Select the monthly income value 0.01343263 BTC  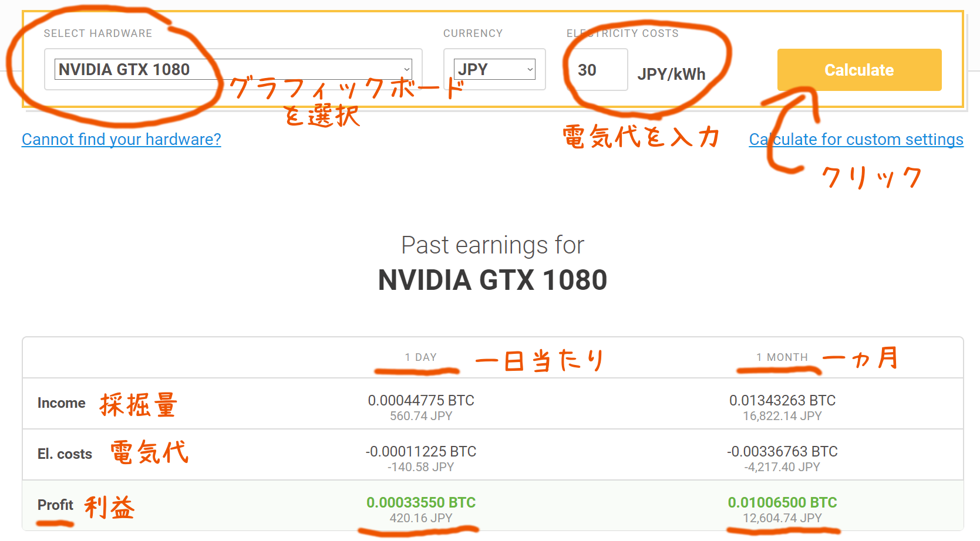click(782, 400)
